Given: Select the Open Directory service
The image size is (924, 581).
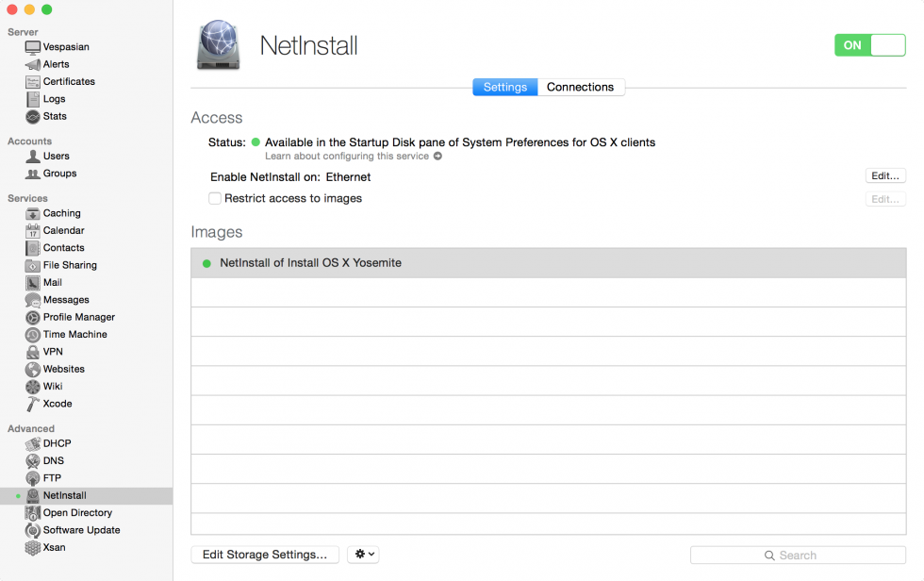Looking at the screenshot, I should click(x=75, y=512).
